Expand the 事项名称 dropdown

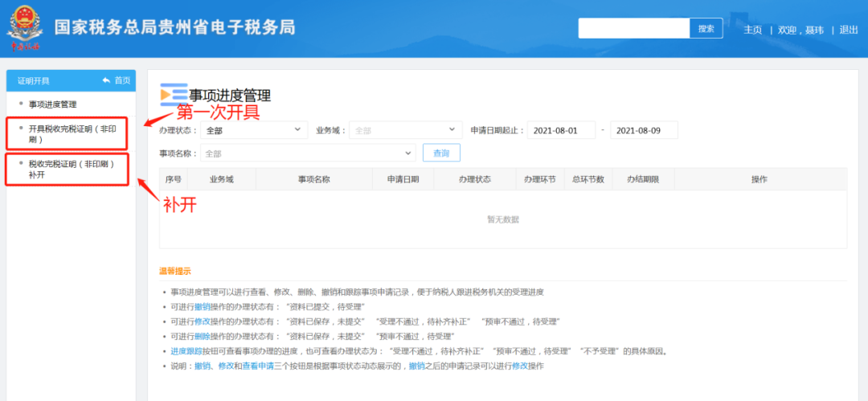click(x=308, y=153)
